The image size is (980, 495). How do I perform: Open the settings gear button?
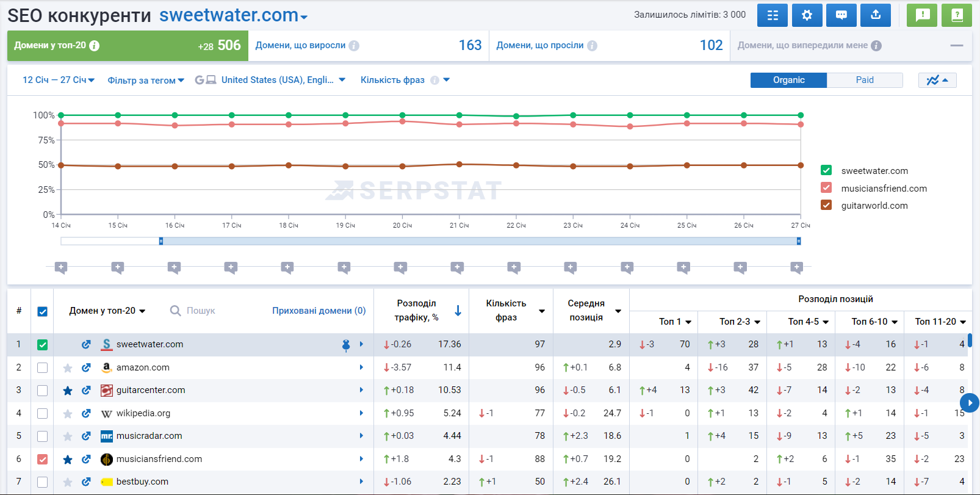[807, 15]
